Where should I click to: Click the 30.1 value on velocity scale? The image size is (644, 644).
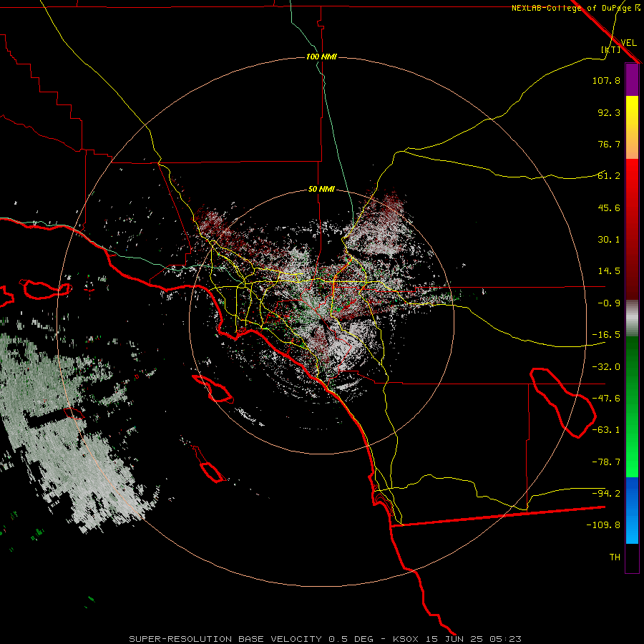pyautogui.click(x=609, y=240)
